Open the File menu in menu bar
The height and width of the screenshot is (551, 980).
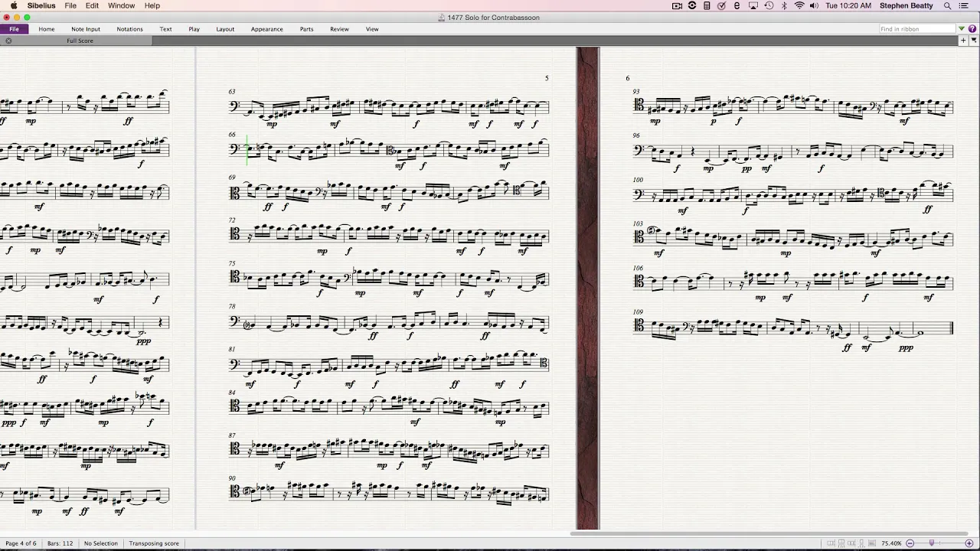point(70,5)
